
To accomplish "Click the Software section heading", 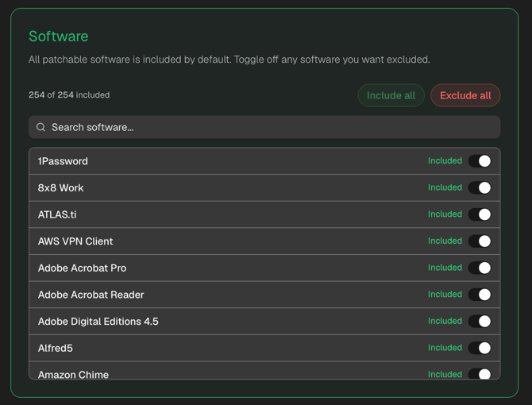I will 58,37.
